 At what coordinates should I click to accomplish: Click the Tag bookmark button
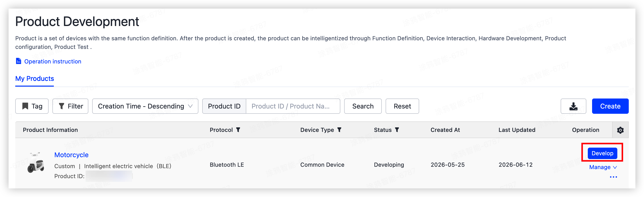[x=32, y=106]
